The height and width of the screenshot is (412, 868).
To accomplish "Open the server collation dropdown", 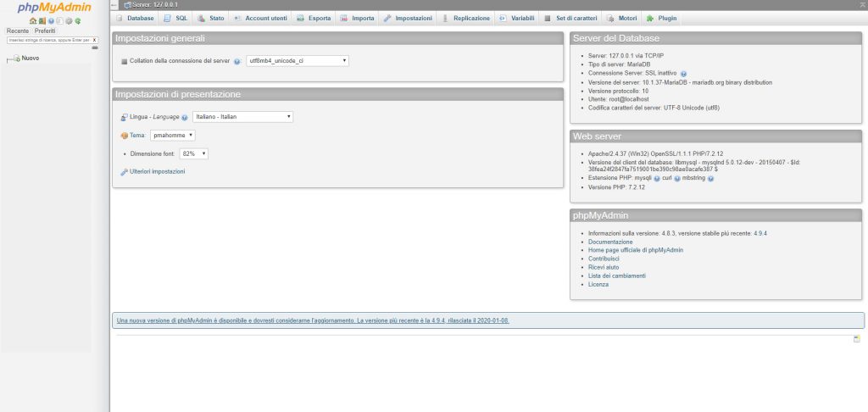I will pos(297,61).
